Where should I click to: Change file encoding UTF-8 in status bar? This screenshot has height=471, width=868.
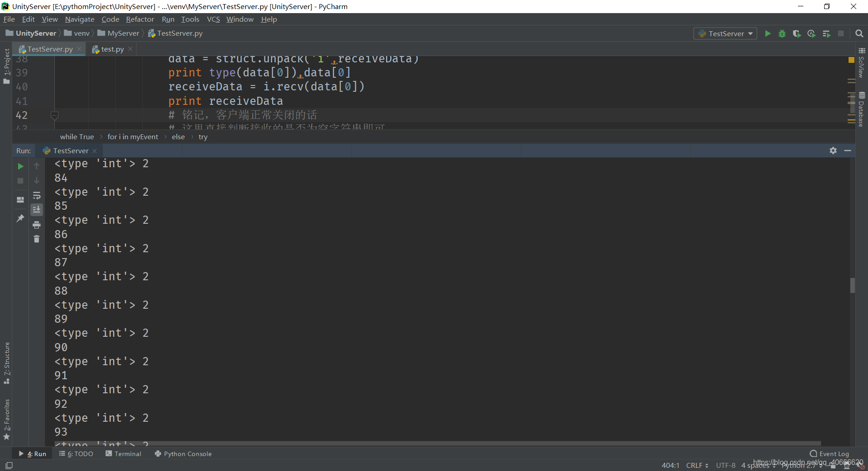pyautogui.click(x=726, y=465)
